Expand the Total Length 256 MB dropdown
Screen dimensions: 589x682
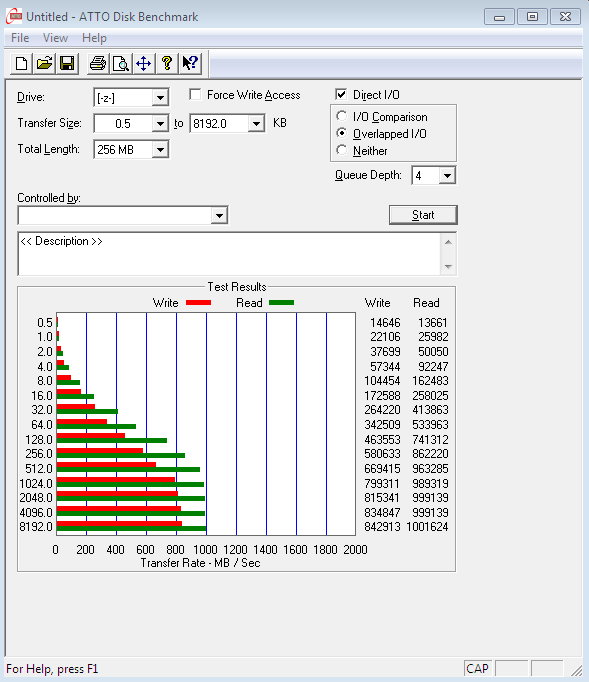coord(160,150)
